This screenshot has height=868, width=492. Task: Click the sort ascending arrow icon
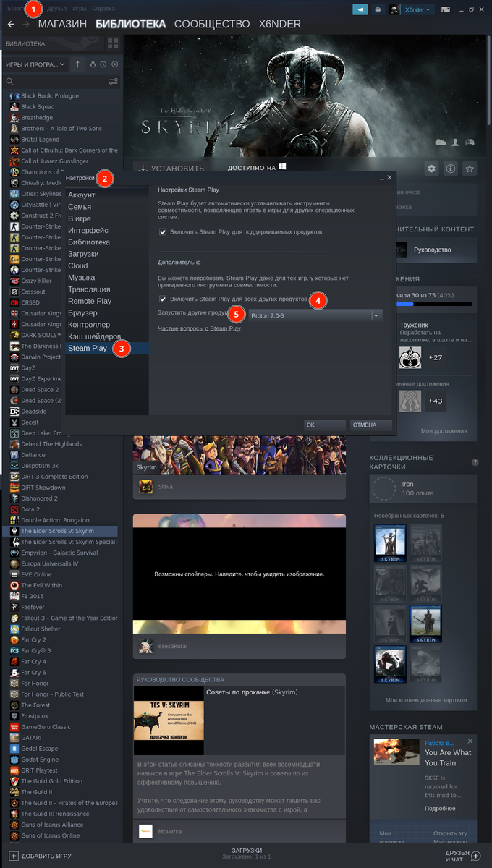78,64
